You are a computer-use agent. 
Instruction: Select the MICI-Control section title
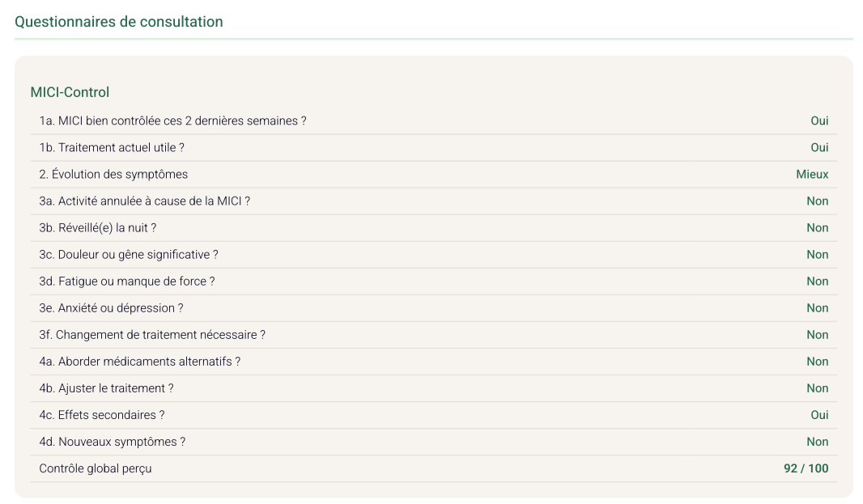[70, 92]
